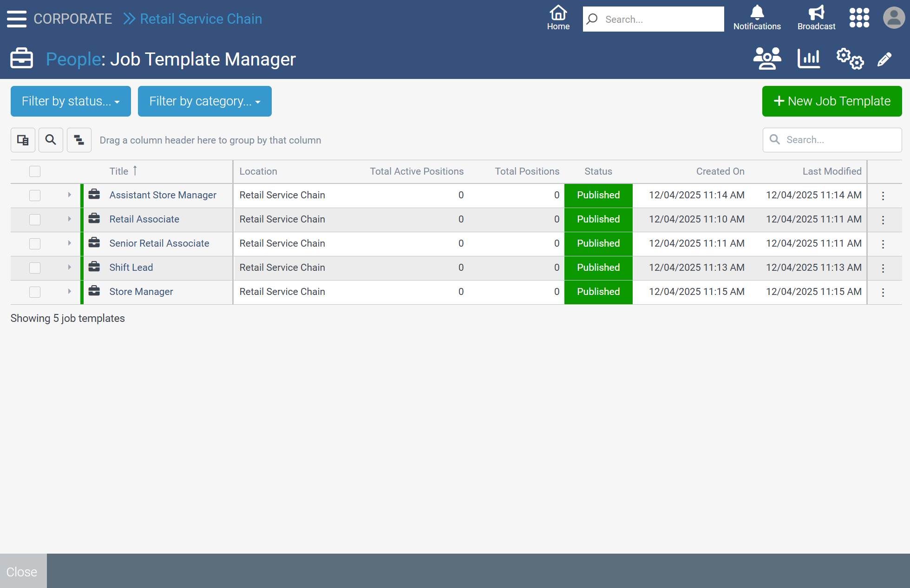910x588 pixels.
Task: Toggle the select-all header checkbox
Action: pos(35,171)
